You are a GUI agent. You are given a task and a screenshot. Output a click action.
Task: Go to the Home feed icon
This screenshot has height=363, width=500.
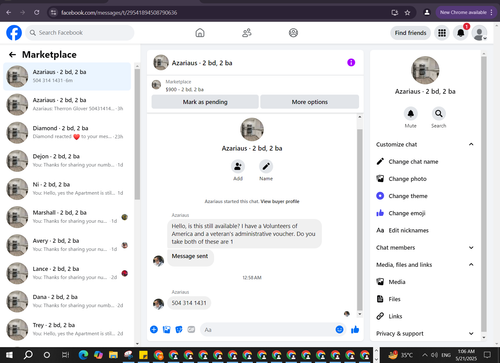click(x=200, y=33)
